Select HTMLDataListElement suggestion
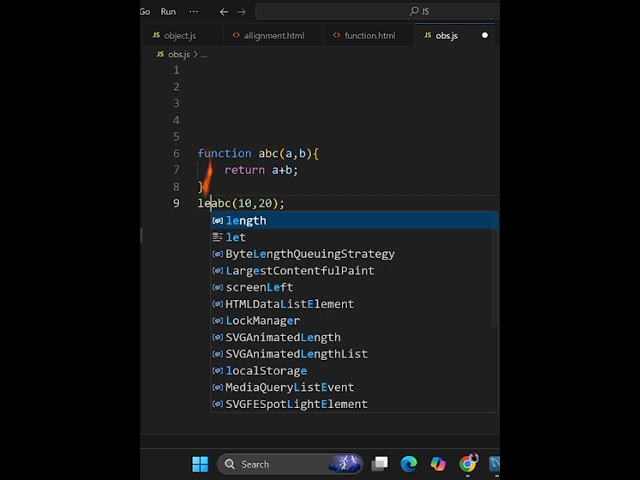 click(354, 304)
